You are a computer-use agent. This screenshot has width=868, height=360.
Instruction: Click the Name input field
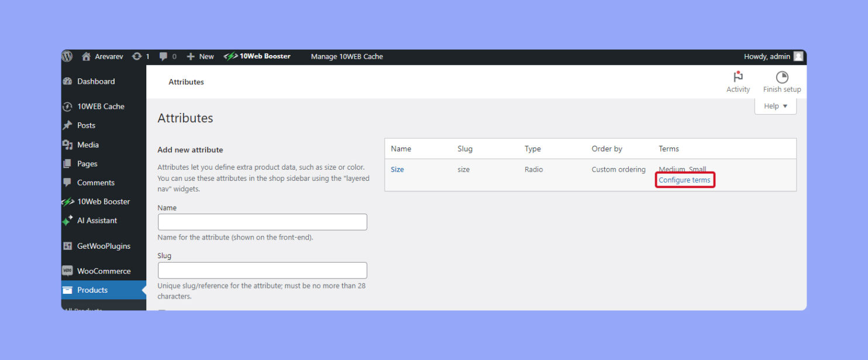[x=262, y=222]
